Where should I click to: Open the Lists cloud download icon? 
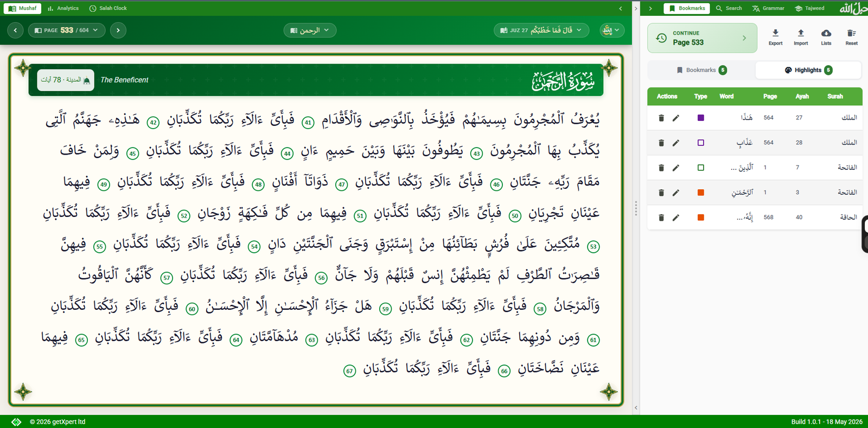click(826, 37)
